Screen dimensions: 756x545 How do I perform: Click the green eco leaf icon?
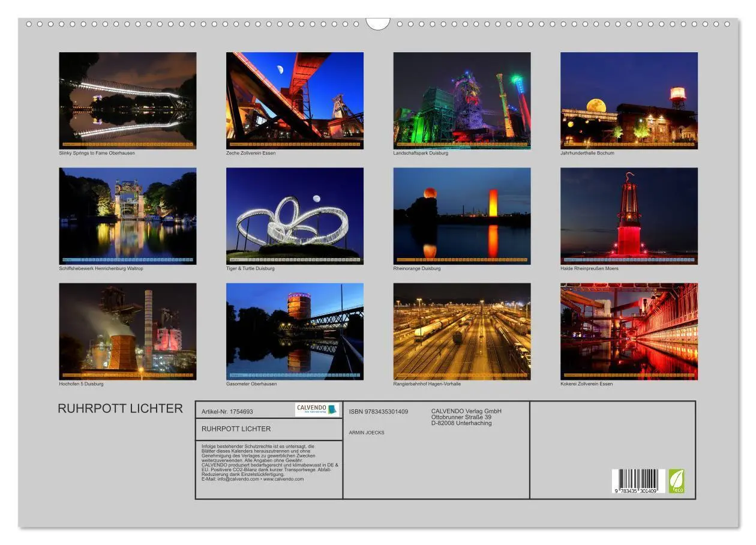tap(676, 481)
